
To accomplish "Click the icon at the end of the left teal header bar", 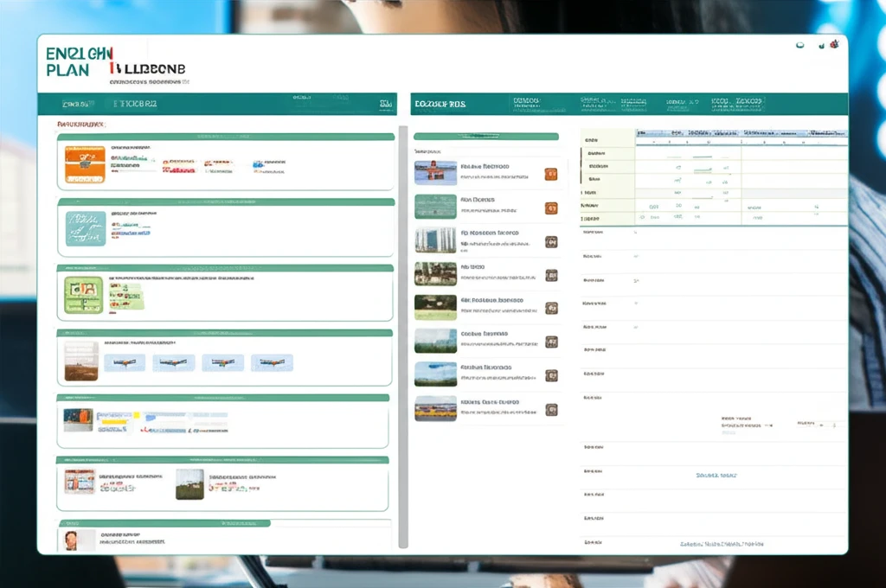I will tap(386, 104).
